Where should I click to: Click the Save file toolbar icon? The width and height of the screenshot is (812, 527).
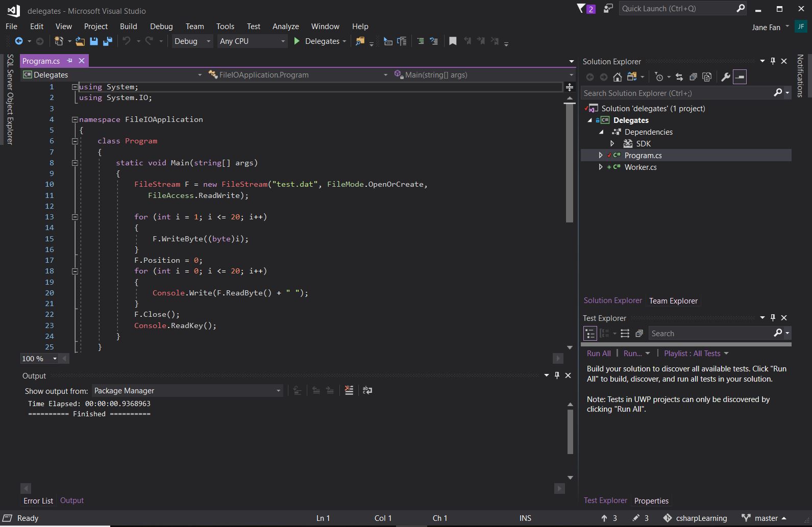pyautogui.click(x=94, y=41)
